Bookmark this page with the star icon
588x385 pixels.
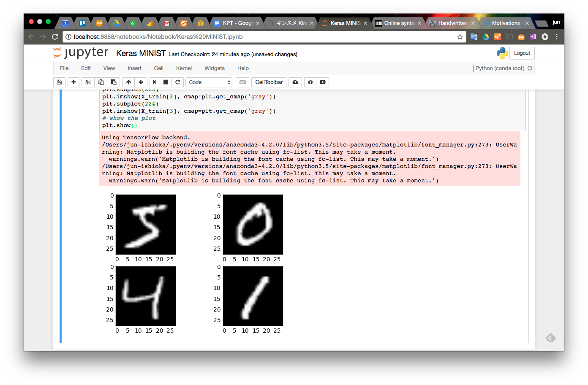coord(460,37)
